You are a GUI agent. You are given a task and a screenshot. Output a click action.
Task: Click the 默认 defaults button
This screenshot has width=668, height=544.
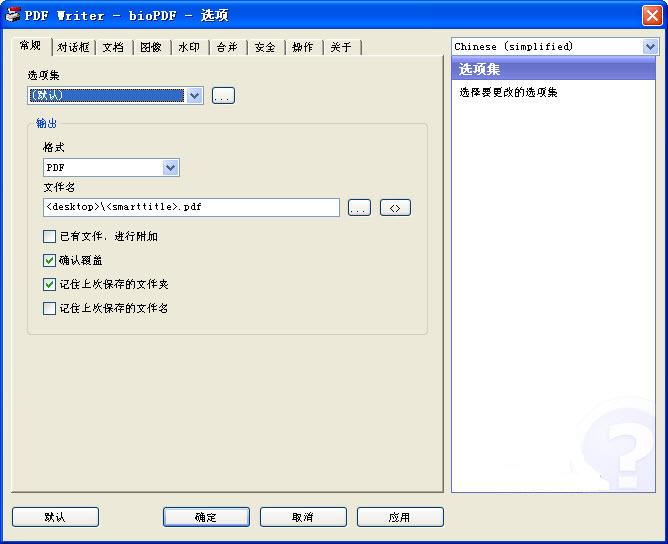point(55,517)
